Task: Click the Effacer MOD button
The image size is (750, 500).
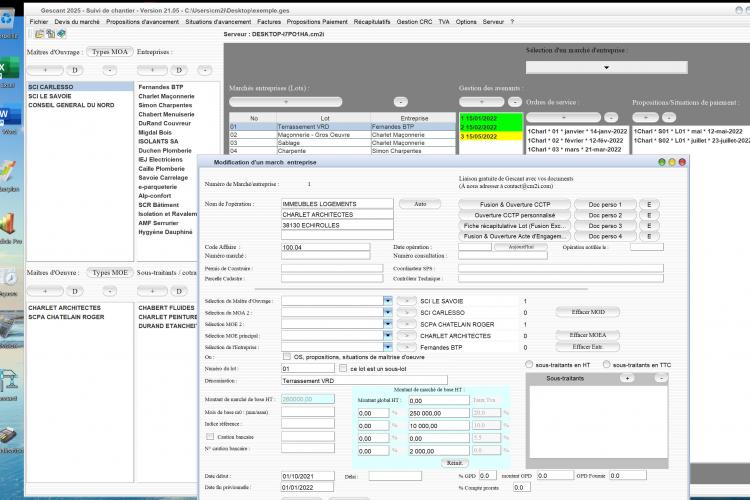Action: [588, 312]
